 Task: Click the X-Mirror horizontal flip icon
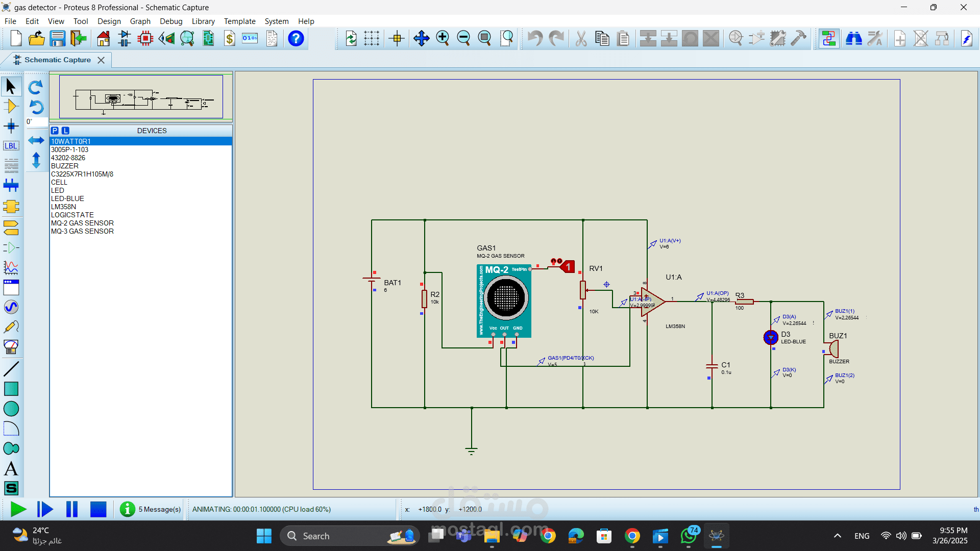click(x=36, y=140)
